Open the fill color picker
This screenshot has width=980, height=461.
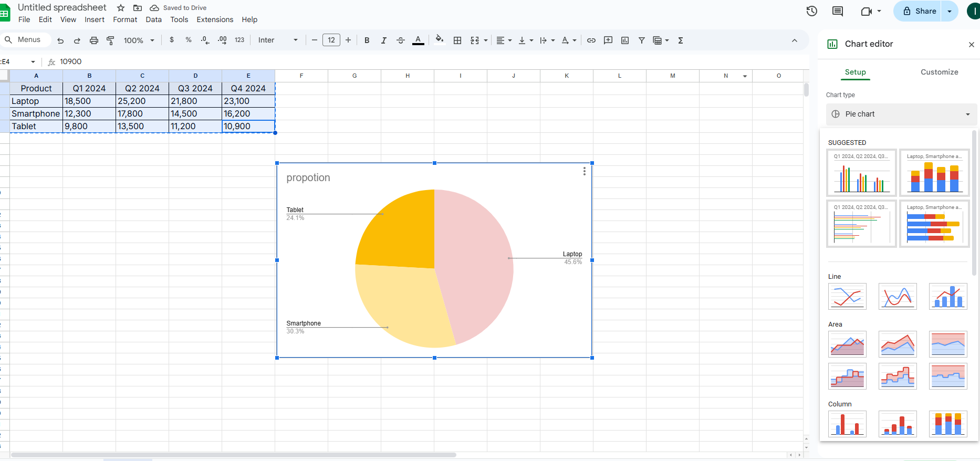point(440,40)
